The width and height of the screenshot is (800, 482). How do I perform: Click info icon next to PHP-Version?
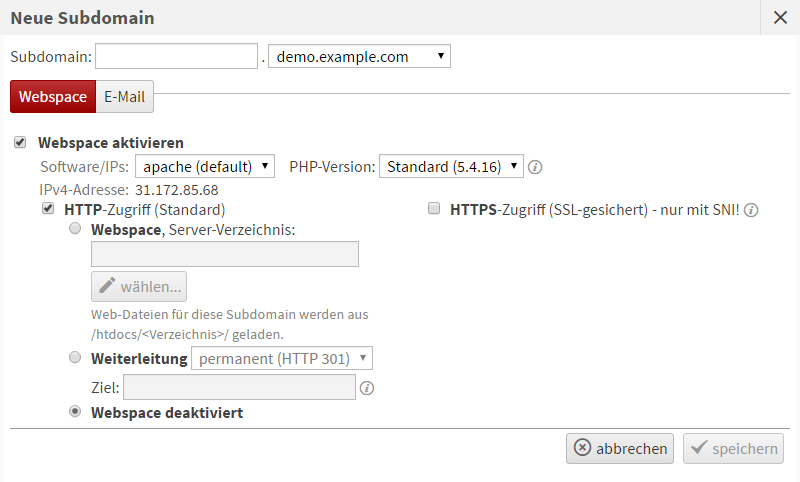[535, 167]
